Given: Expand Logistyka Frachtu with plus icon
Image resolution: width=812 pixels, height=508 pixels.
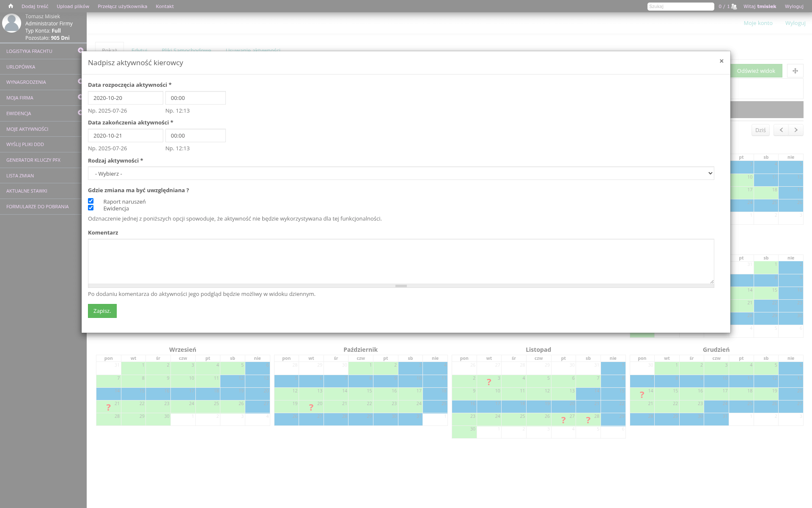Looking at the screenshot, I should click(x=80, y=50).
